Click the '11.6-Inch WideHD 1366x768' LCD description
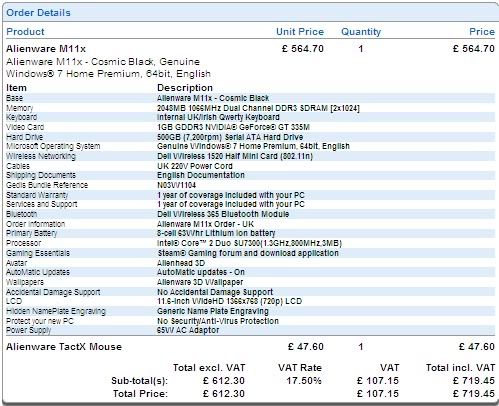Image resolution: width=499 pixels, height=406 pixels. (x=230, y=301)
